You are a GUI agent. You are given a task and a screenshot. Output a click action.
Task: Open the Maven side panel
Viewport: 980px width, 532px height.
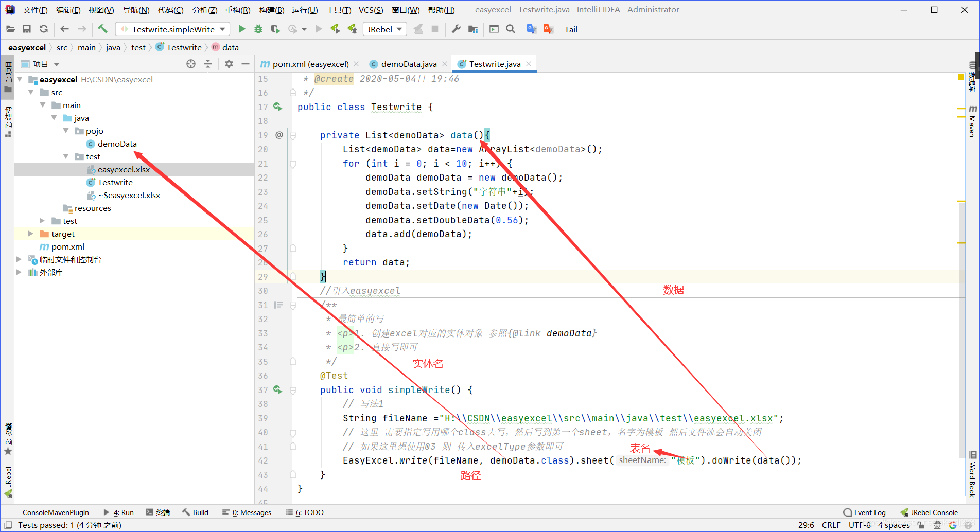972,121
